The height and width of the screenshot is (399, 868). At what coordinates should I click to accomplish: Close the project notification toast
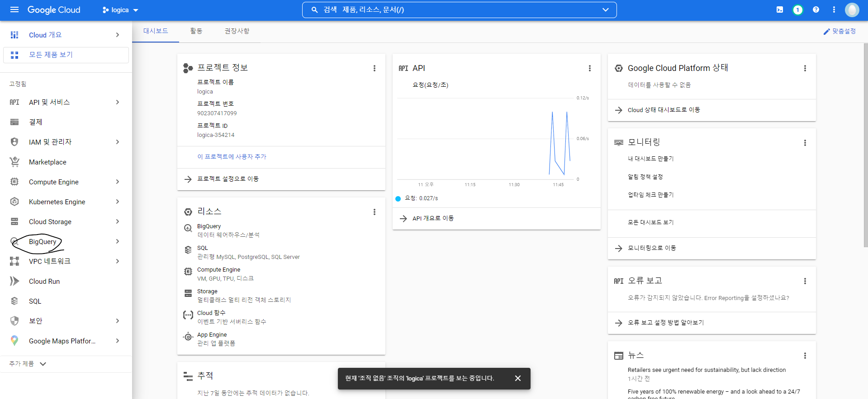[518, 378]
